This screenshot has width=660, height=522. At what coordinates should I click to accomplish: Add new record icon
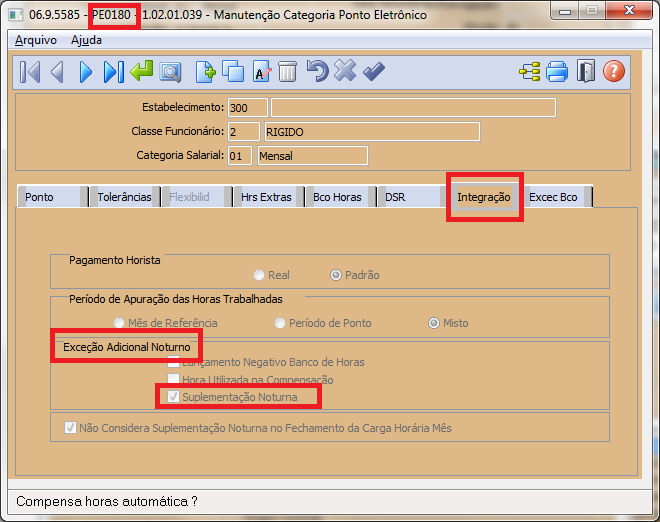(x=205, y=72)
